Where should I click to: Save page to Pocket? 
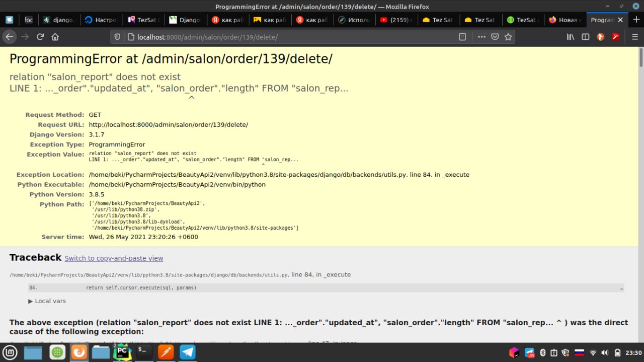click(x=495, y=37)
